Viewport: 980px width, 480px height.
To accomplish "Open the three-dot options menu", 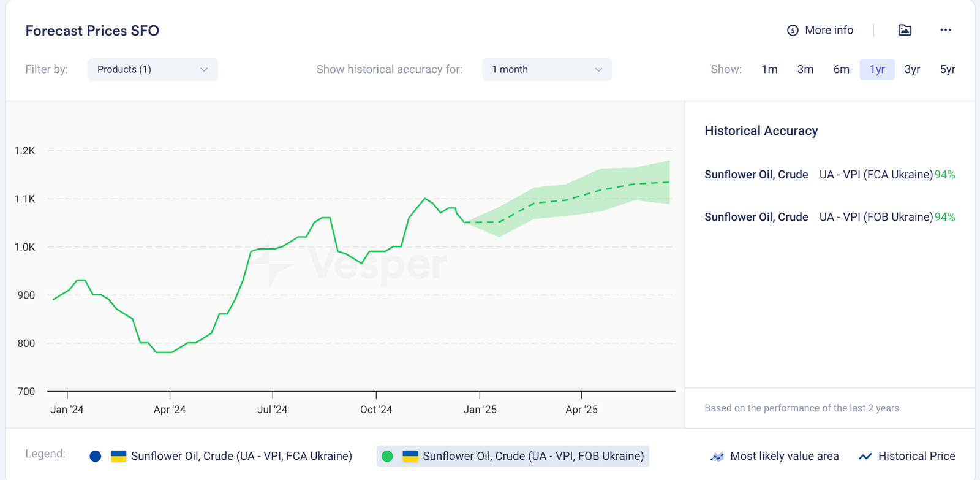I will tap(945, 30).
